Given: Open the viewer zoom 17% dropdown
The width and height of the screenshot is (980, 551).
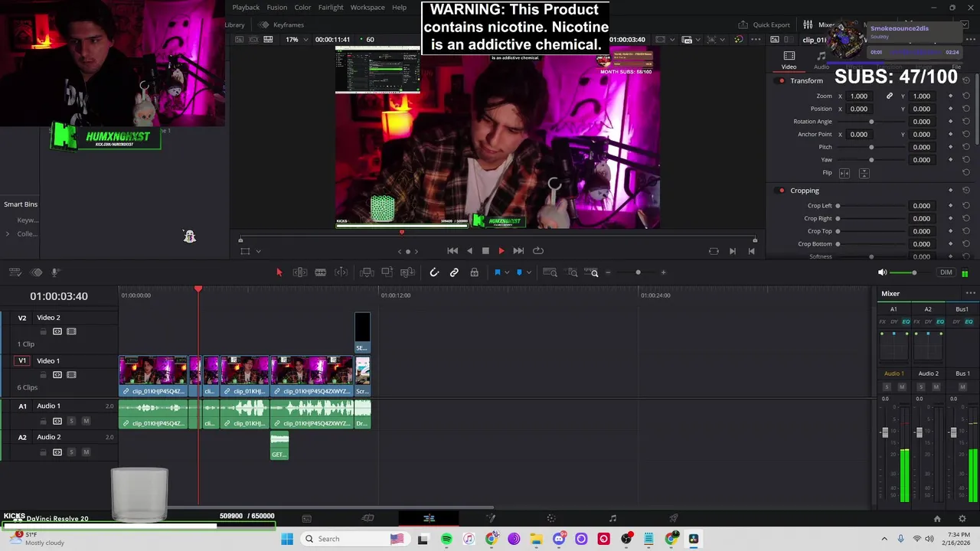Looking at the screenshot, I should 296,40.
